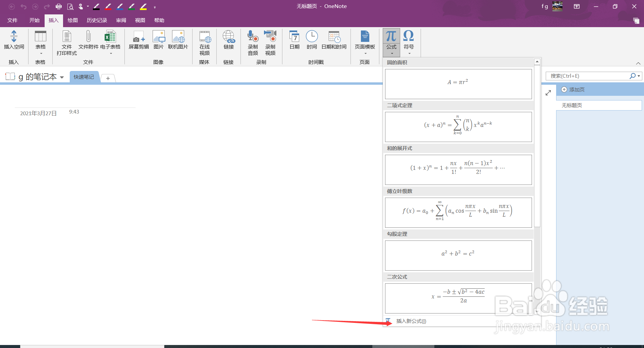Start a Screen Clipping

[139, 40]
